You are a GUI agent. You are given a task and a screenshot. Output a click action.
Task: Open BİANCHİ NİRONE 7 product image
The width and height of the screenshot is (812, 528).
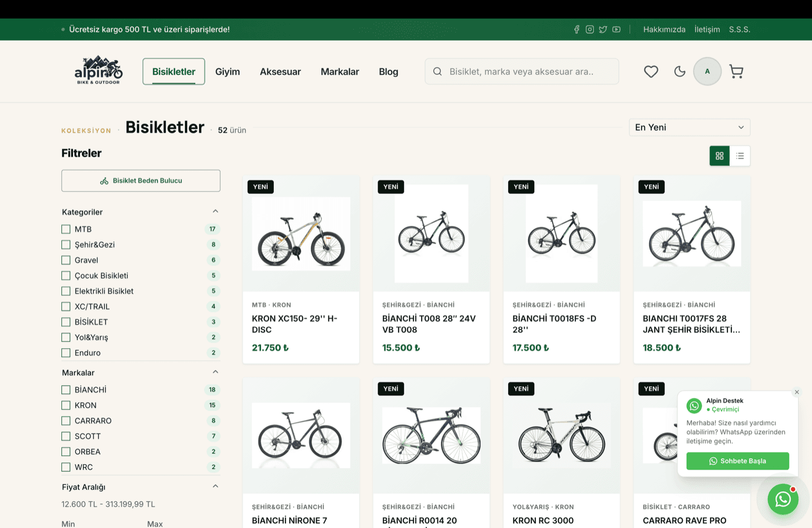pyautogui.click(x=301, y=436)
